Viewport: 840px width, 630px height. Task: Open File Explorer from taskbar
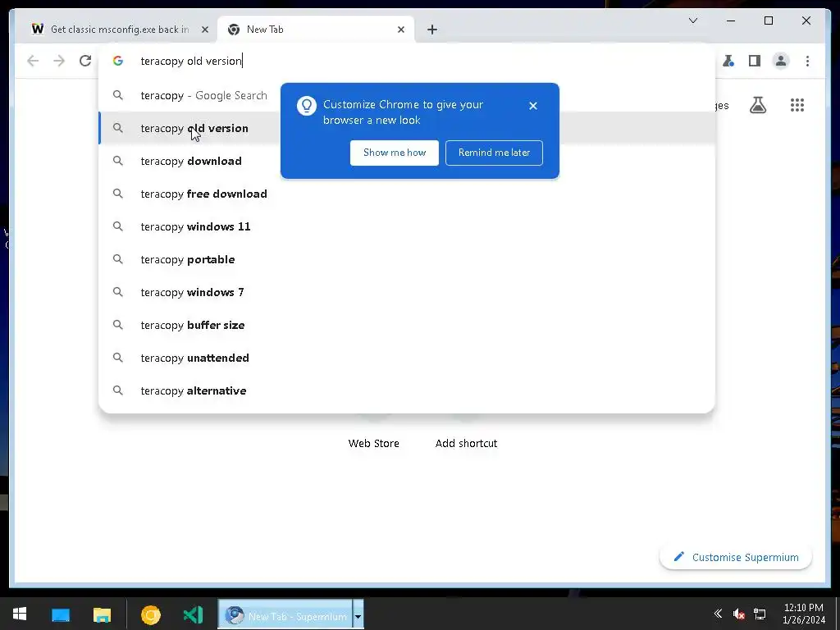(102, 614)
